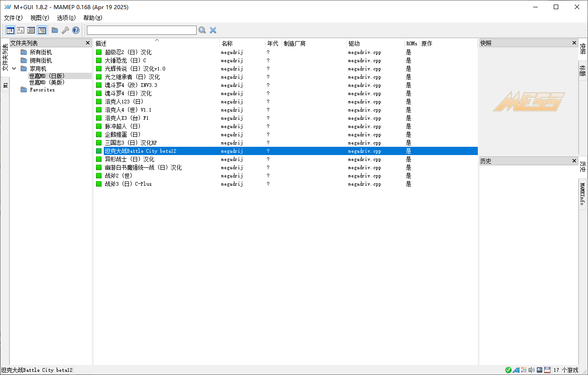This screenshot has width=588, height=375.
Task: Click the picture snapshot status bar icon
Action: click(540, 370)
